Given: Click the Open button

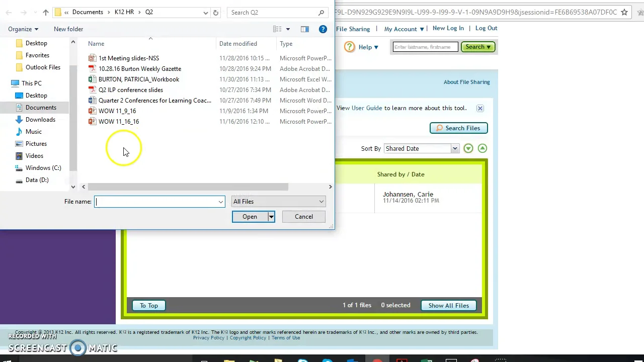Looking at the screenshot, I should tap(250, 217).
